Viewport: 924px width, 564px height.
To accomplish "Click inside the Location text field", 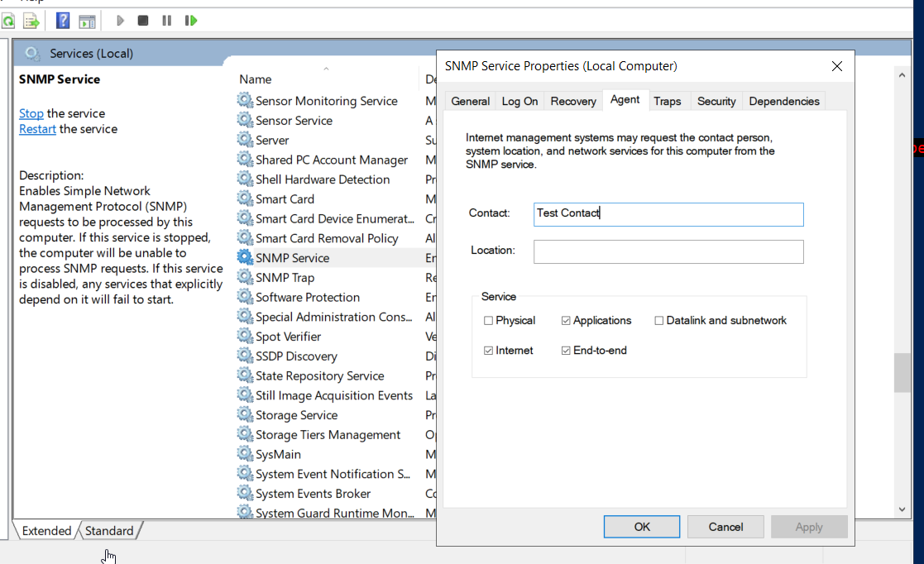I will pos(668,251).
